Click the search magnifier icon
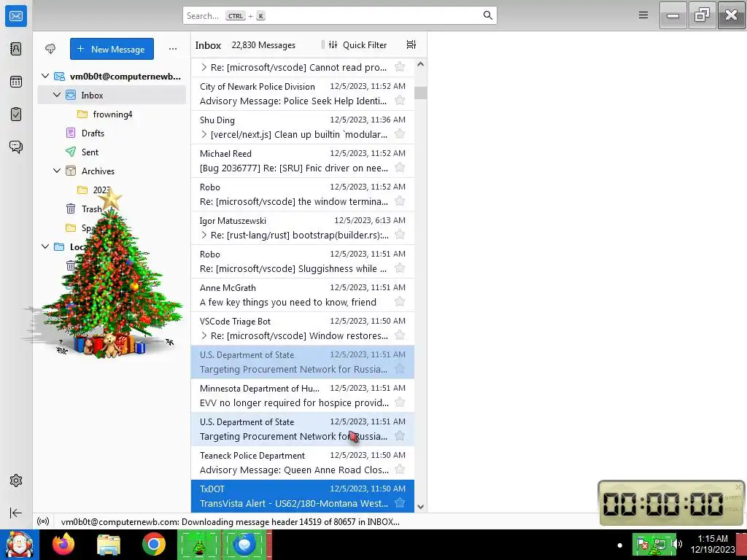 pos(487,15)
